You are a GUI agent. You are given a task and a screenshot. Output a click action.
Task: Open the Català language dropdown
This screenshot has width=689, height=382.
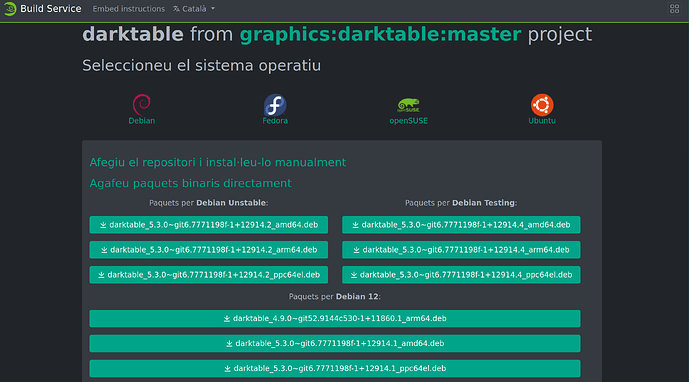194,9
